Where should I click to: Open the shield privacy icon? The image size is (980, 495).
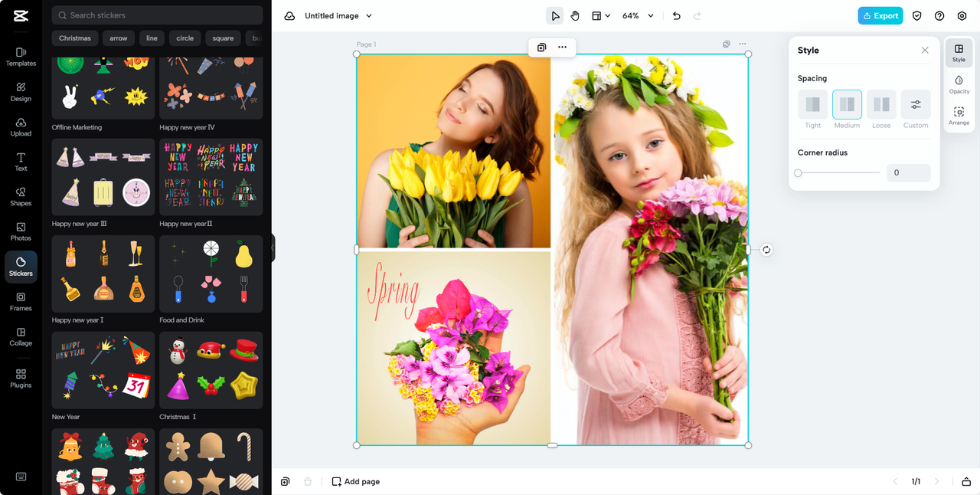coord(916,15)
